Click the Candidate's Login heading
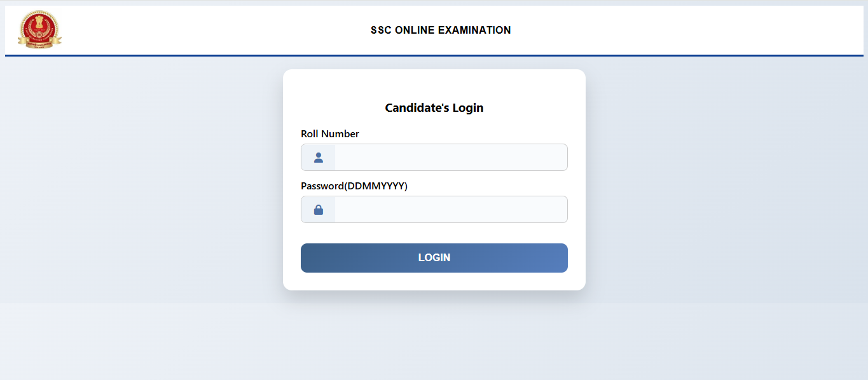This screenshot has height=380, width=868. [x=434, y=108]
